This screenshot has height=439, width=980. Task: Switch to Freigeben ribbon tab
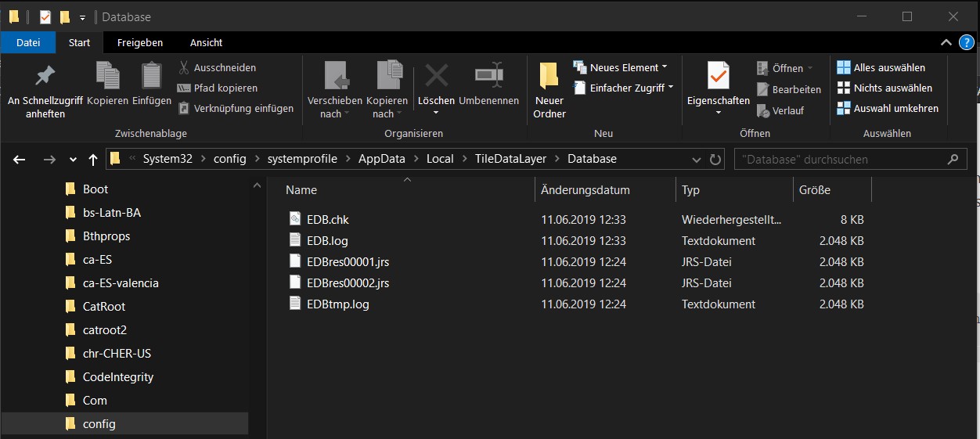tap(140, 42)
